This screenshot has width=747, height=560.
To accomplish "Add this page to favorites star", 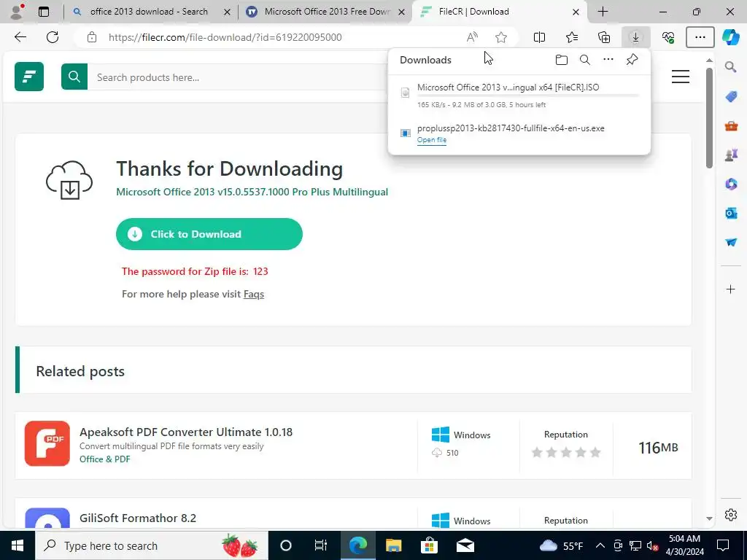I will pyautogui.click(x=500, y=37).
